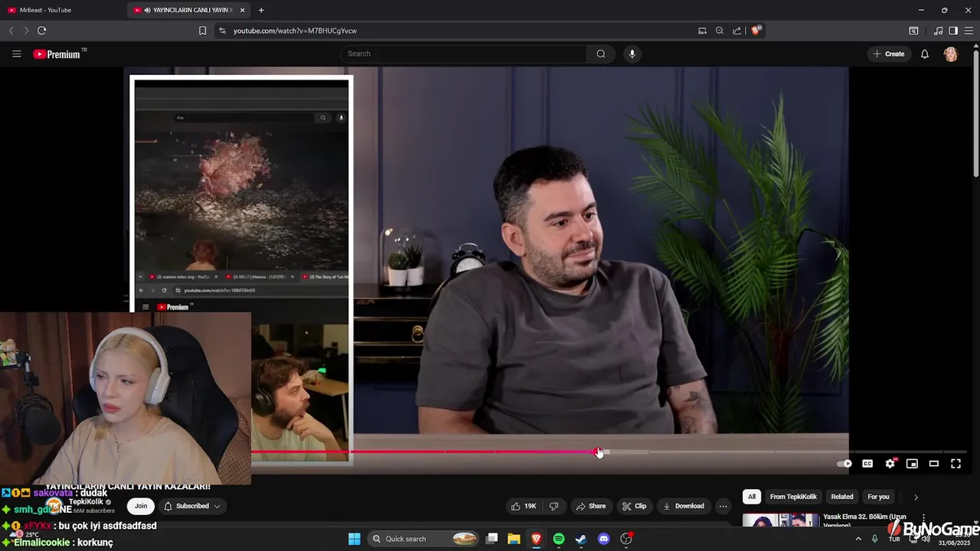Open File Explorer from the taskbar
This screenshot has width=980, height=551.
[x=514, y=539]
